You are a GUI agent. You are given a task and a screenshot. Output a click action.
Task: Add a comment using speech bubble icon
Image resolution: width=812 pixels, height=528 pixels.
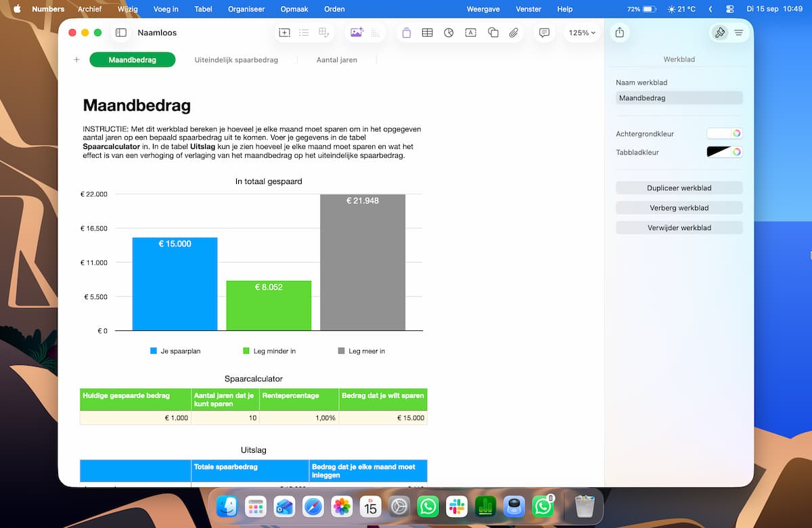coord(544,32)
